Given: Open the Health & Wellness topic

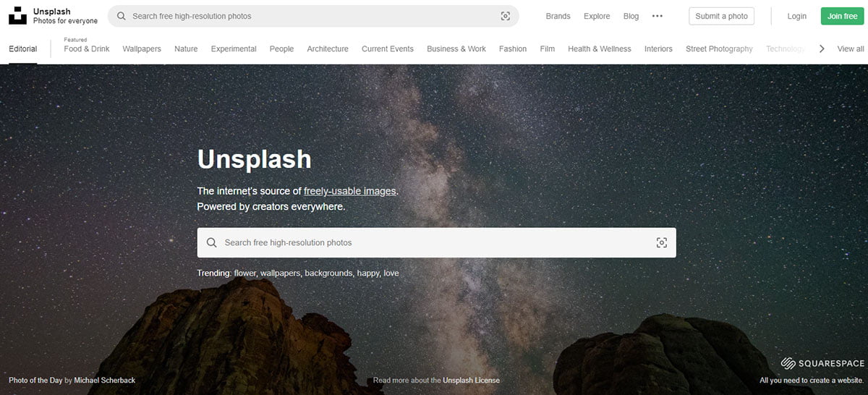Looking at the screenshot, I should click(600, 49).
